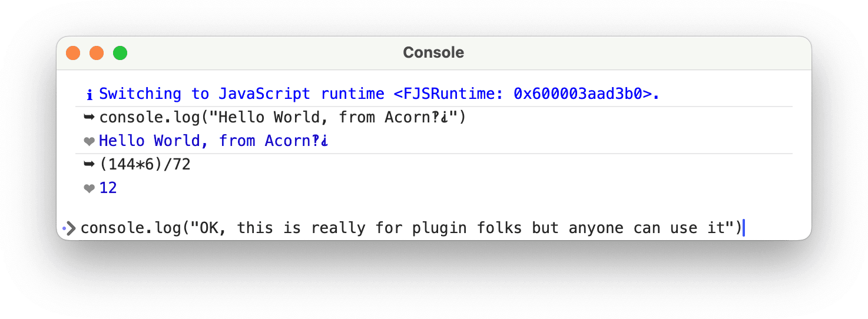The width and height of the screenshot is (868, 319).
Task: Select the console.log Hello World command line
Action: pos(283,118)
